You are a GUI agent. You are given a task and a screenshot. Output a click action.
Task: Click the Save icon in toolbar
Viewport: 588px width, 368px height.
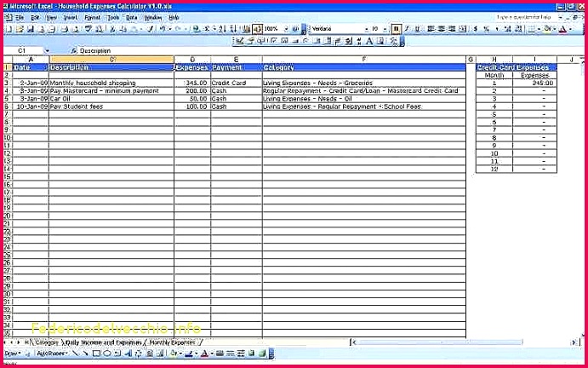coord(30,29)
